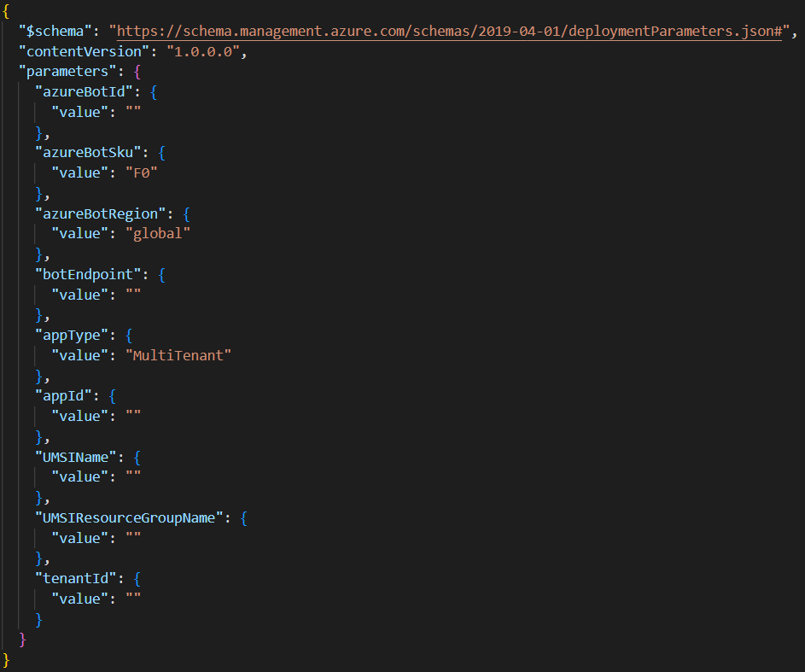This screenshot has height=672, width=805.
Task: Place cursor in "1.0.0.0" version string
Action: 203,51
